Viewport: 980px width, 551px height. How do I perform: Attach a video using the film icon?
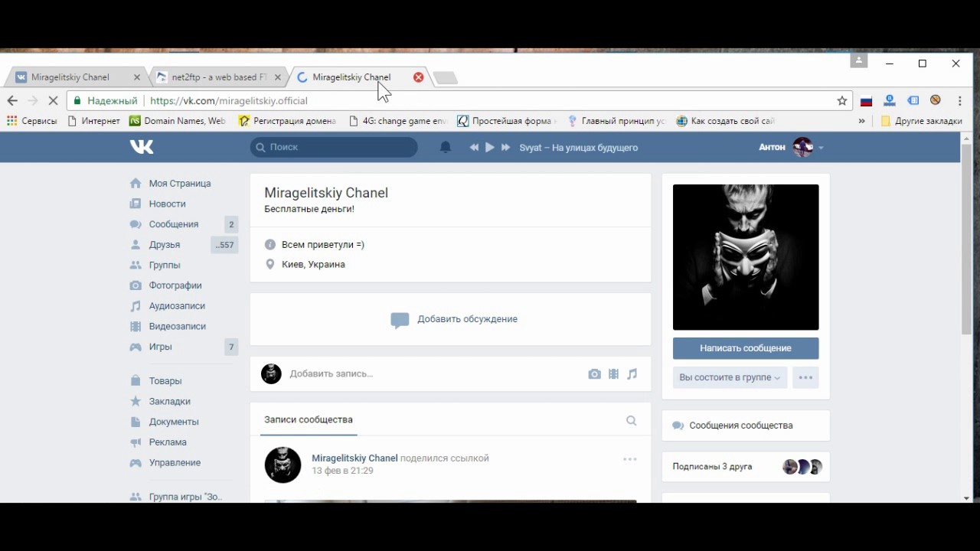613,374
